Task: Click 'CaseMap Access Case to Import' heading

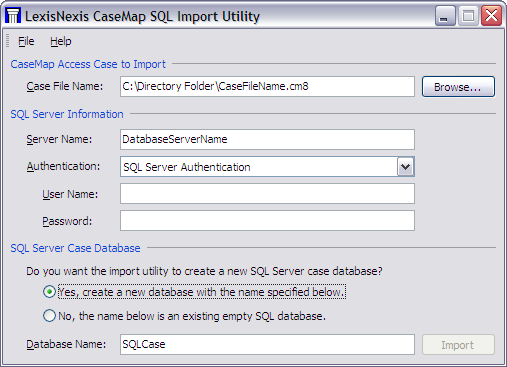Action: 88,64
